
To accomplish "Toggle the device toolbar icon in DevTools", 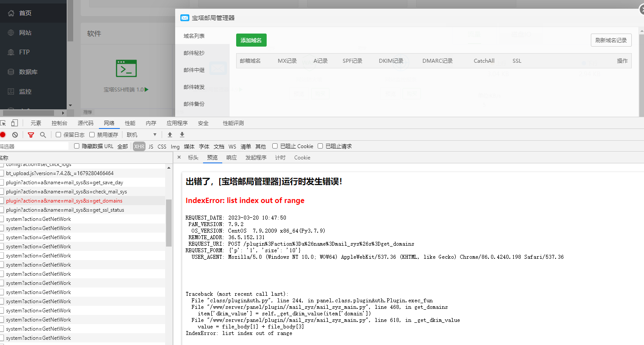I will click(x=14, y=123).
